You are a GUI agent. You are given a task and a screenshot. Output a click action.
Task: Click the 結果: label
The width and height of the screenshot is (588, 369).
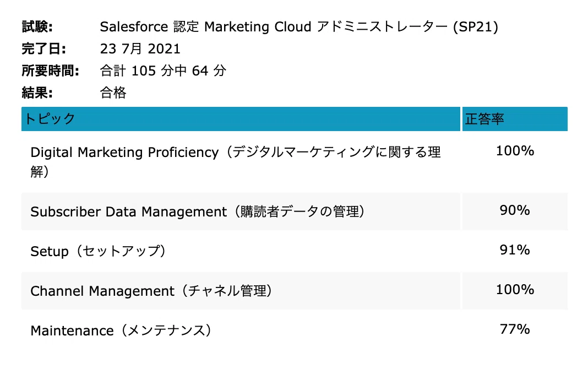37,93
